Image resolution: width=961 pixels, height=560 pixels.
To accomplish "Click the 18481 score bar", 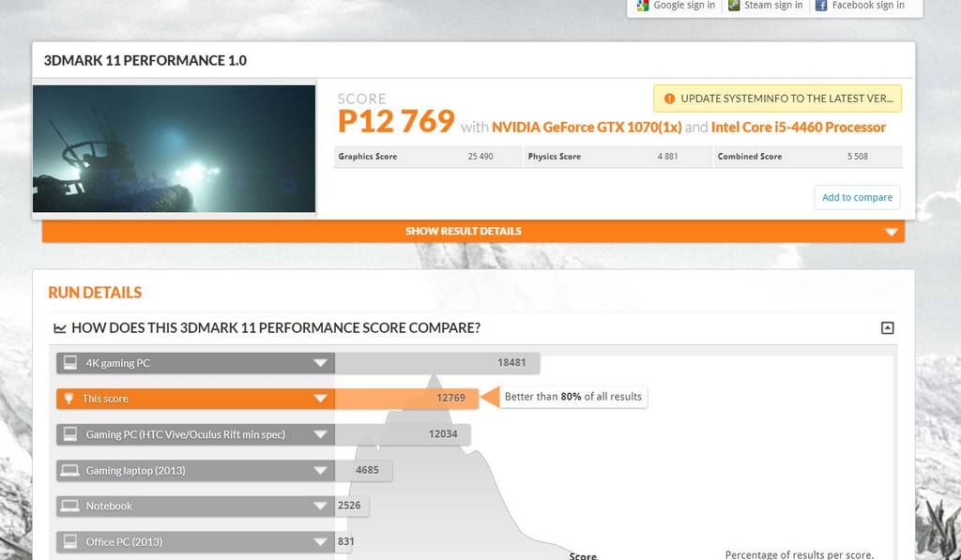I will tap(437, 363).
